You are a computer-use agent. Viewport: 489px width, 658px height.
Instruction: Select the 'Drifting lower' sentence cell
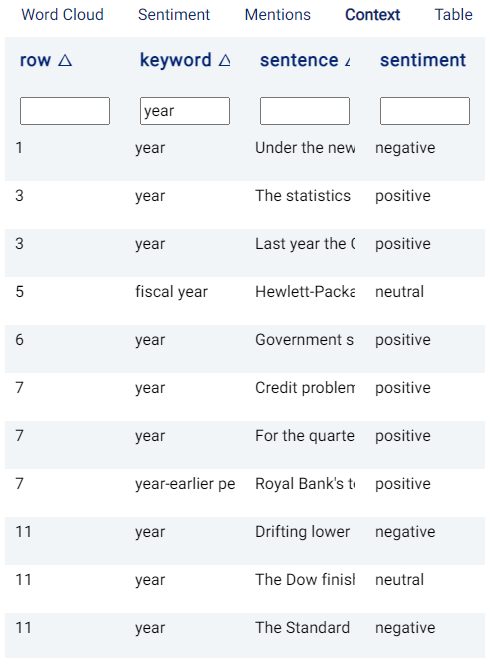click(305, 532)
